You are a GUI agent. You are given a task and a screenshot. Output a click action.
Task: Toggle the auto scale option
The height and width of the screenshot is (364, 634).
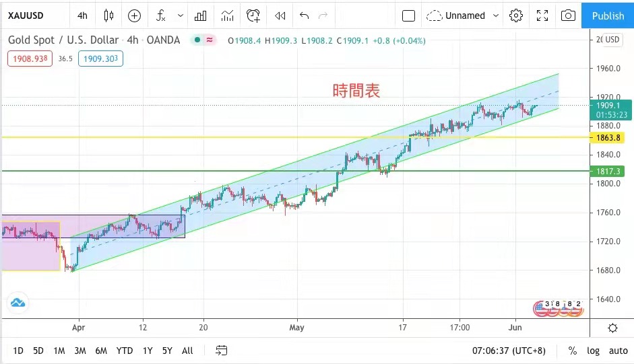[618, 351]
